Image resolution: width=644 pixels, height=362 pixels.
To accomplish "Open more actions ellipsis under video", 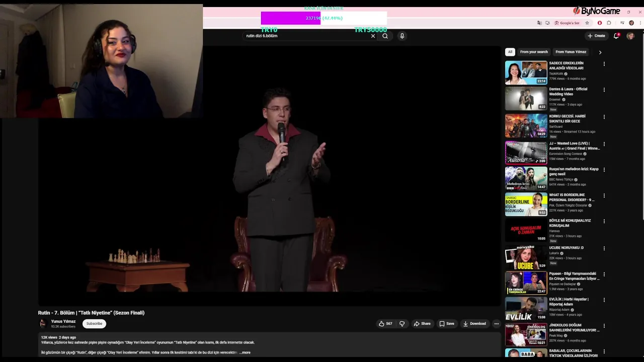I will (496, 324).
